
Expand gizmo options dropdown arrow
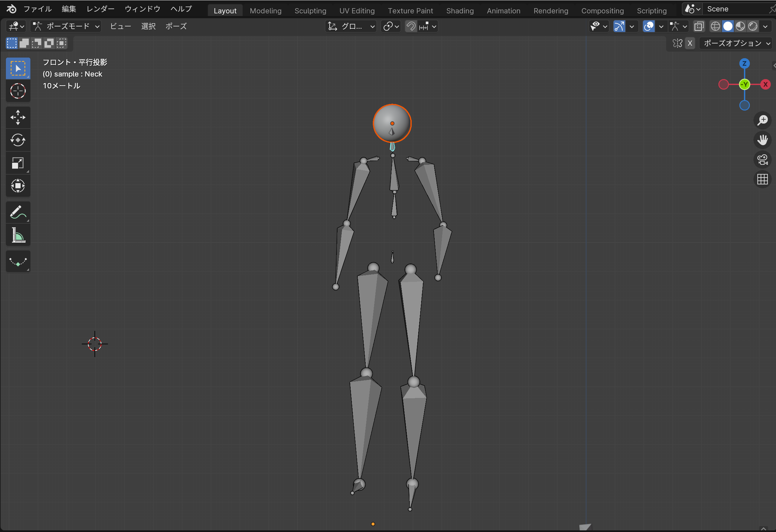click(632, 26)
